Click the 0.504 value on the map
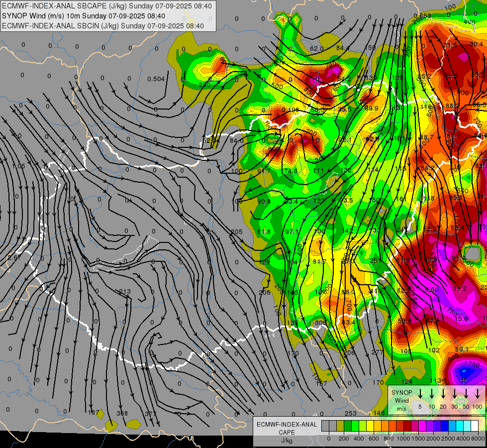This screenshot has height=448, width=487. pos(156,79)
